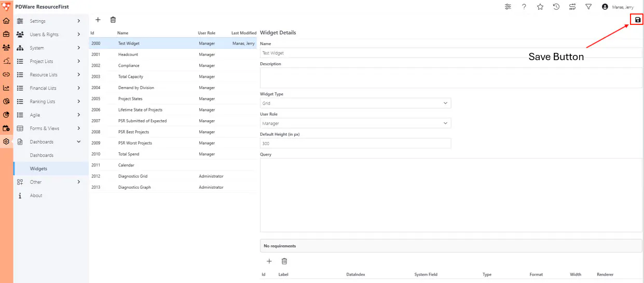644x283 pixels.
Task: Select the Diagnostics Graph row
Action: [x=173, y=187]
